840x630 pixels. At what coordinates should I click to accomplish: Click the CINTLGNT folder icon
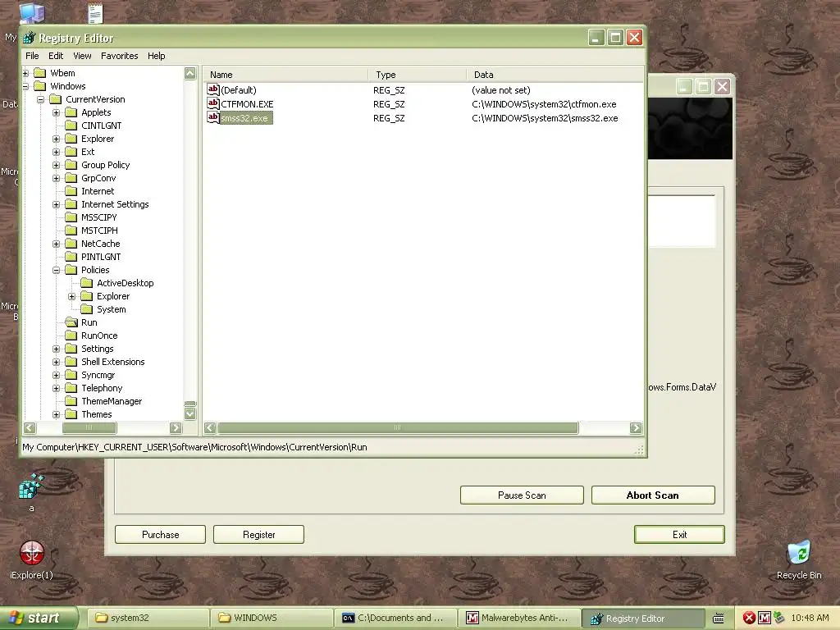71,126
